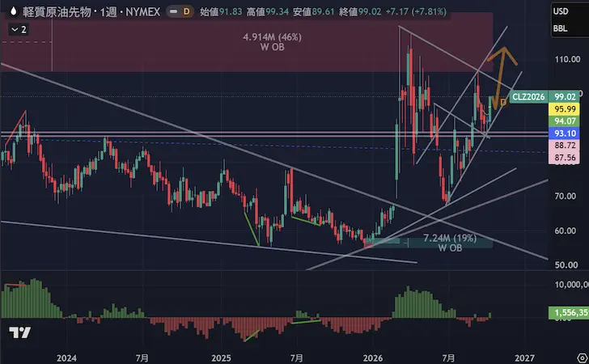Image resolution: width=589 pixels, height=364 pixels.
Task: Click the orange D marker on chart
Action: click(x=503, y=102)
